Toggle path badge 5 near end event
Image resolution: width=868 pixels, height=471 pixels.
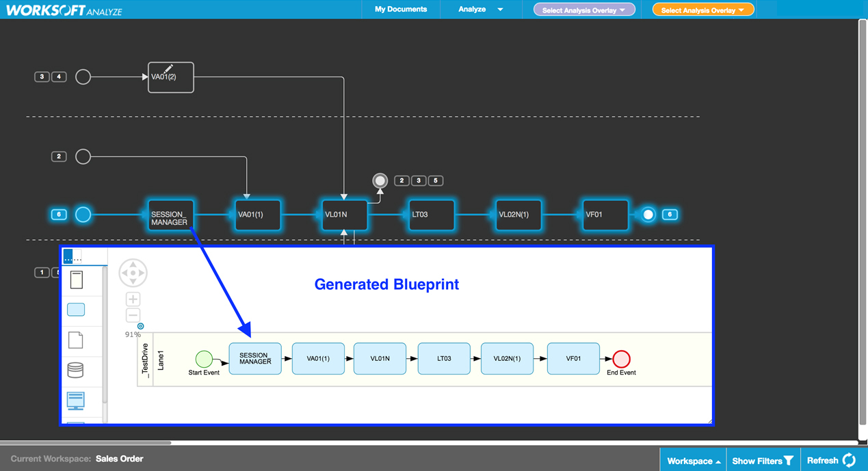coord(435,180)
